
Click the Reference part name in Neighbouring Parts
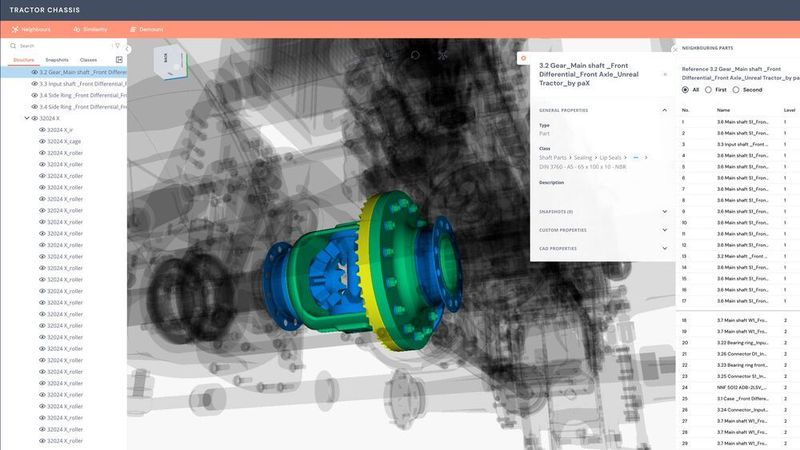[740, 73]
